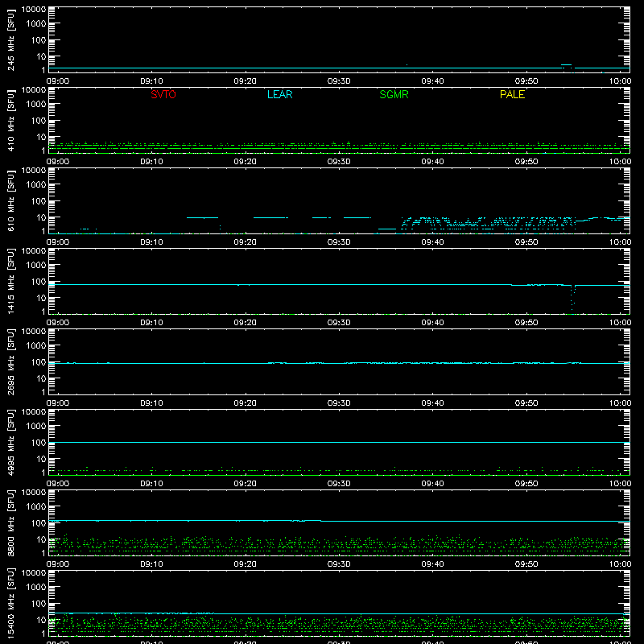Click the 10000 tick label on 245 MHz panel
The height and width of the screenshot is (644, 644).
point(34,10)
